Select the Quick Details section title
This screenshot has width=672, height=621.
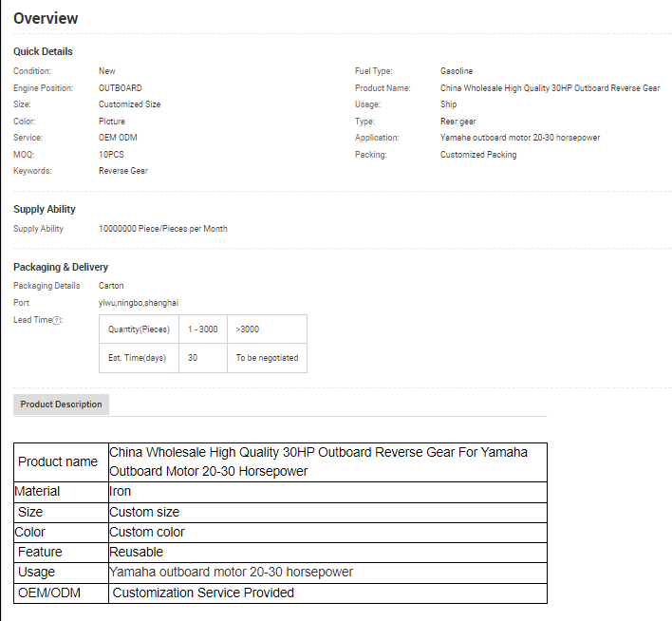click(x=43, y=51)
